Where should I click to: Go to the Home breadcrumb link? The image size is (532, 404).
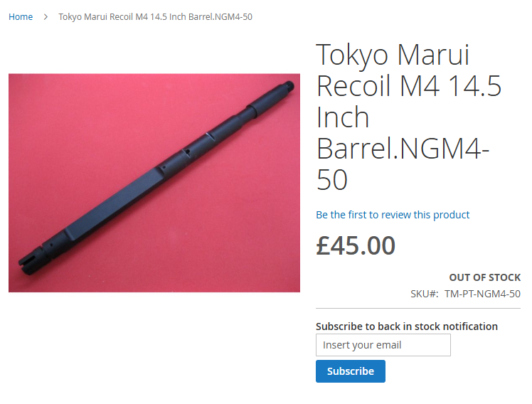pyautogui.click(x=21, y=16)
